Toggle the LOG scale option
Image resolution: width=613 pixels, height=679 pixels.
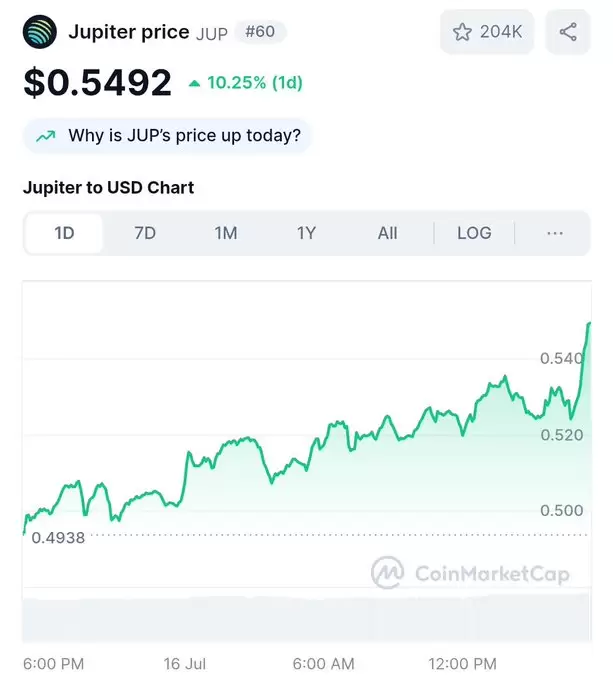tap(474, 233)
